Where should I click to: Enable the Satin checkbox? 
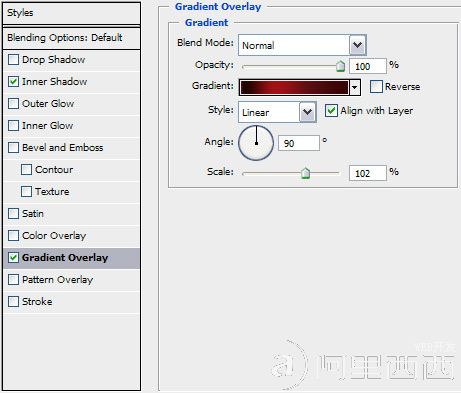pyautogui.click(x=13, y=214)
